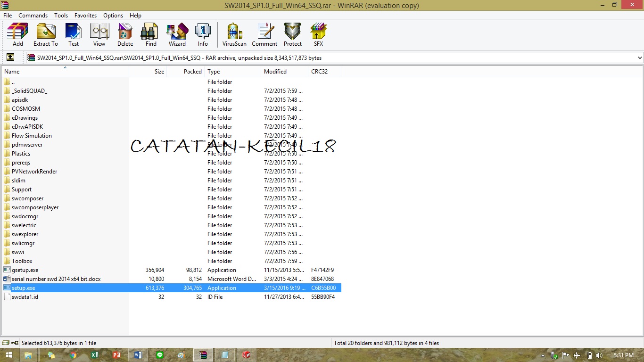Open the Favorites menu

pyautogui.click(x=85, y=16)
